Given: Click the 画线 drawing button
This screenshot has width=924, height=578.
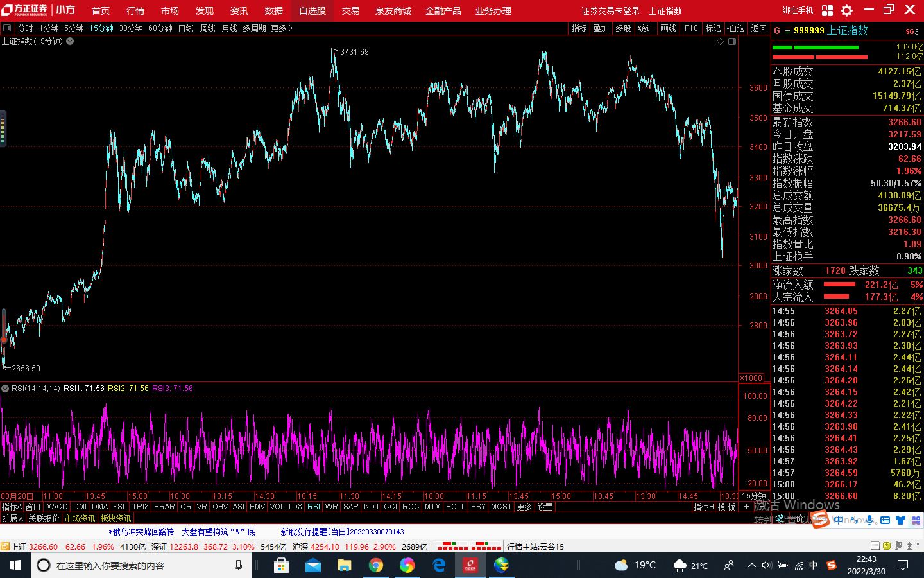Looking at the screenshot, I should 668,28.
